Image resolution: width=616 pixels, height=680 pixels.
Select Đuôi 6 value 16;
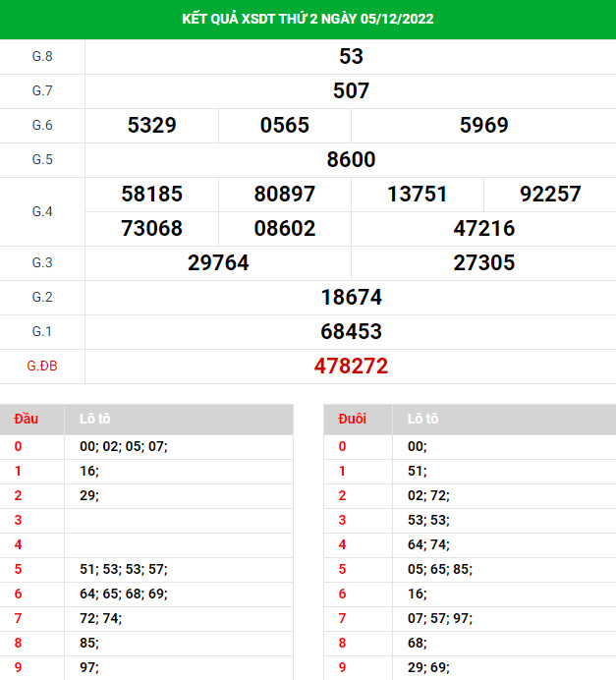pos(417,595)
